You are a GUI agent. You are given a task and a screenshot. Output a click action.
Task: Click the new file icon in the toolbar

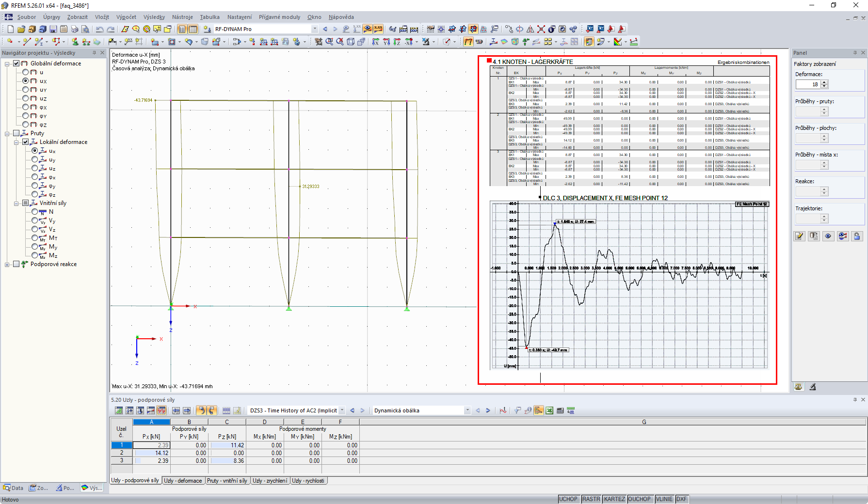[x=10, y=29]
